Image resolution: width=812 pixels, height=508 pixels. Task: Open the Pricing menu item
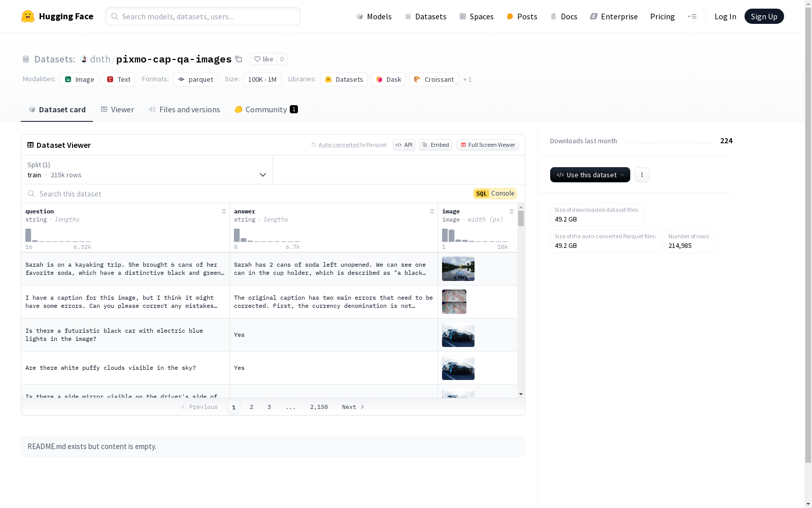[x=662, y=16]
